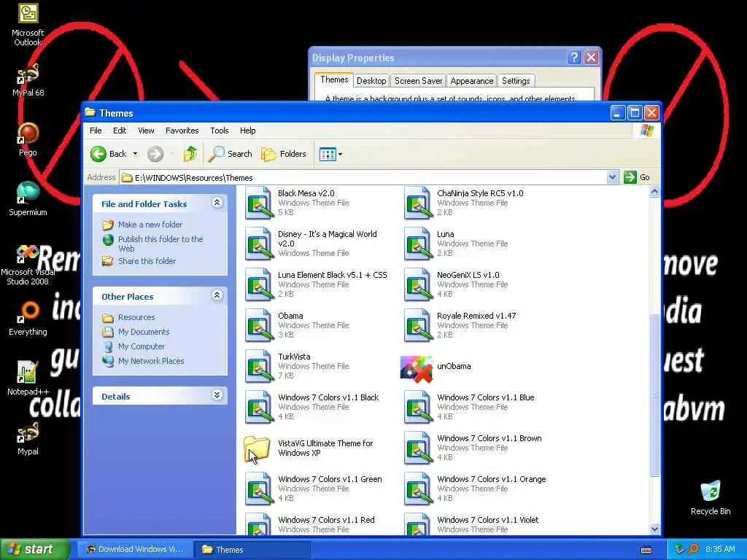Open the Everything desktop shortcut
The height and width of the screenshot is (560, 747).
point(28,319)
